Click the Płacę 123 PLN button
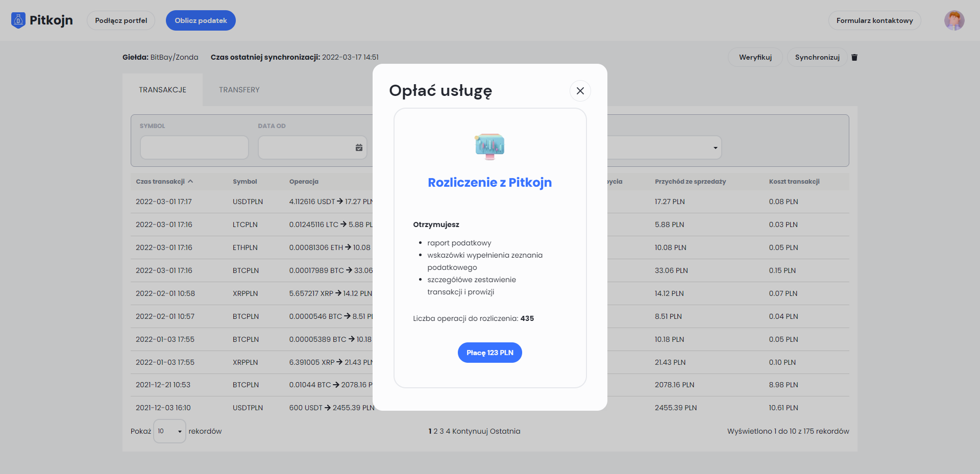 pos(489,353)
